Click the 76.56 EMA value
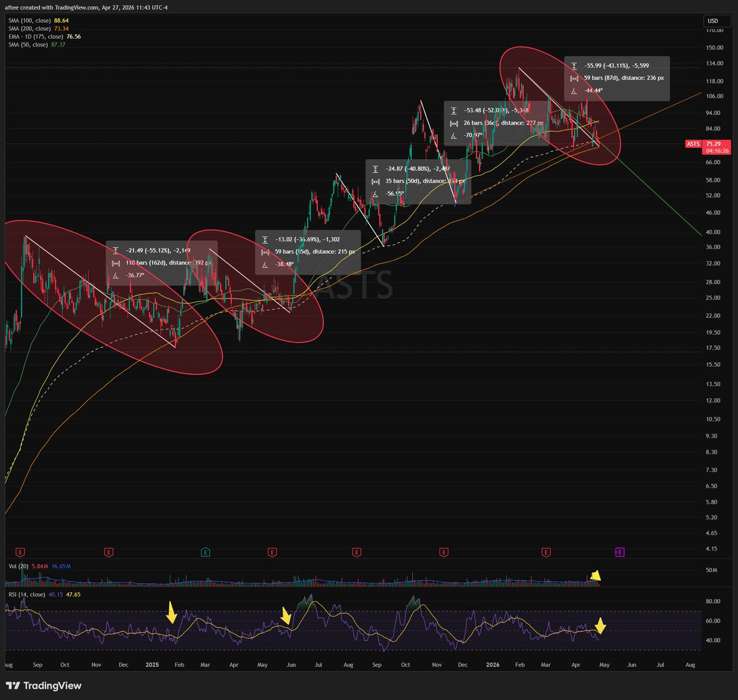The image size is (738, 700). (73, 36)
